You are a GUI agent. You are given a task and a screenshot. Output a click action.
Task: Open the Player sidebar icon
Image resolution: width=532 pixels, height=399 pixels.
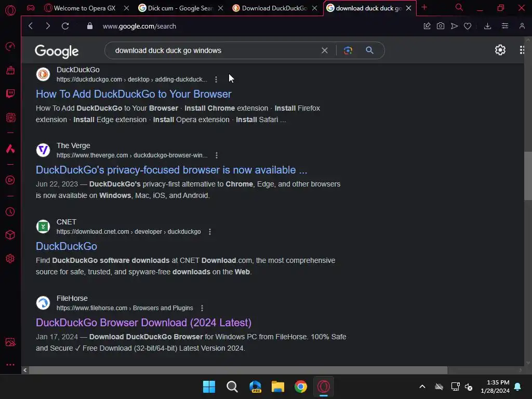click(10, 180)
